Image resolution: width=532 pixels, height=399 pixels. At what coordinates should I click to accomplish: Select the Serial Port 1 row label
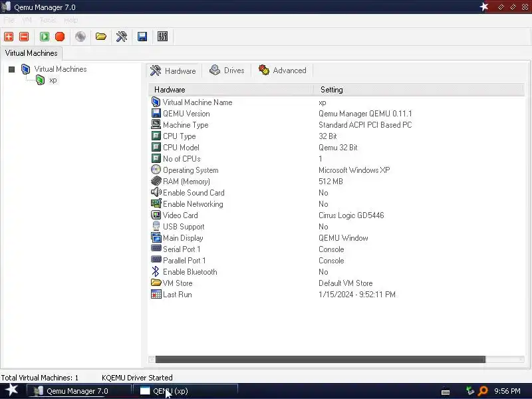[182, 249]
